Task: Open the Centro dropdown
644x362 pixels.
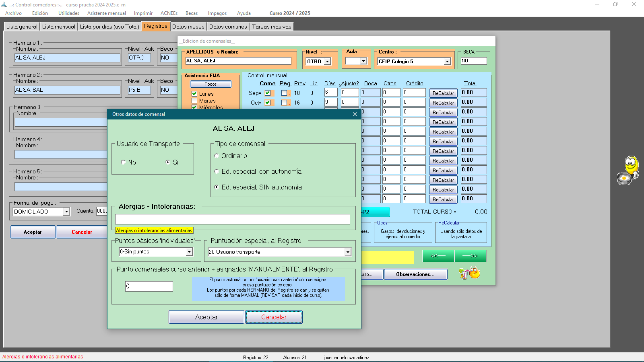Action: 447,62
